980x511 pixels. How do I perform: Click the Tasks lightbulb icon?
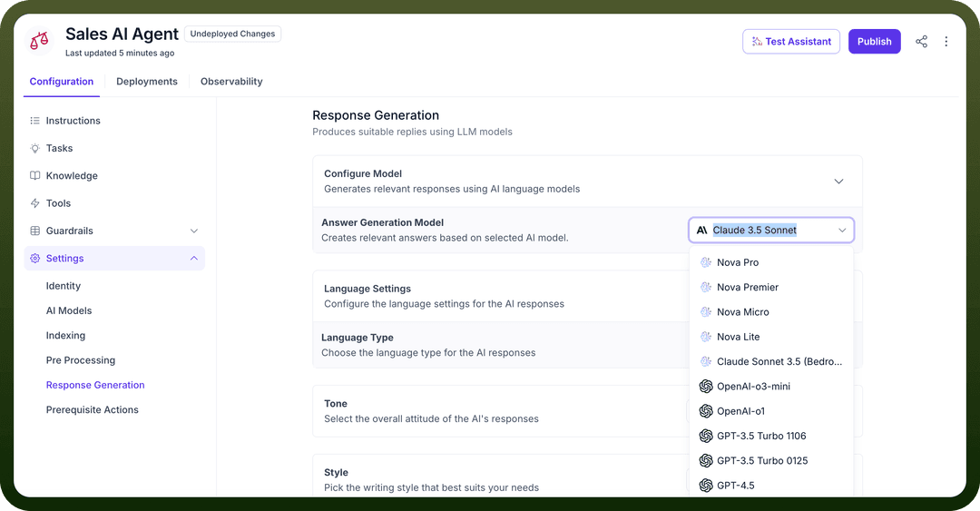[35, 148]
